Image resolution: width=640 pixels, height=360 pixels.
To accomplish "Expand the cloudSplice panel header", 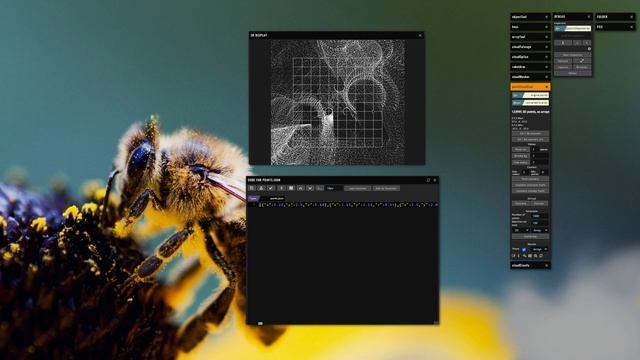I will [x=530, y=57].
